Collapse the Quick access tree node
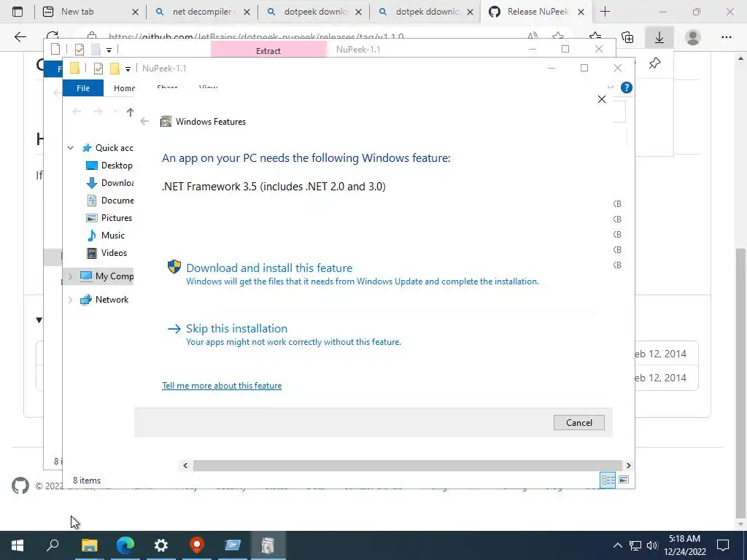 click(x=71, y=148)
